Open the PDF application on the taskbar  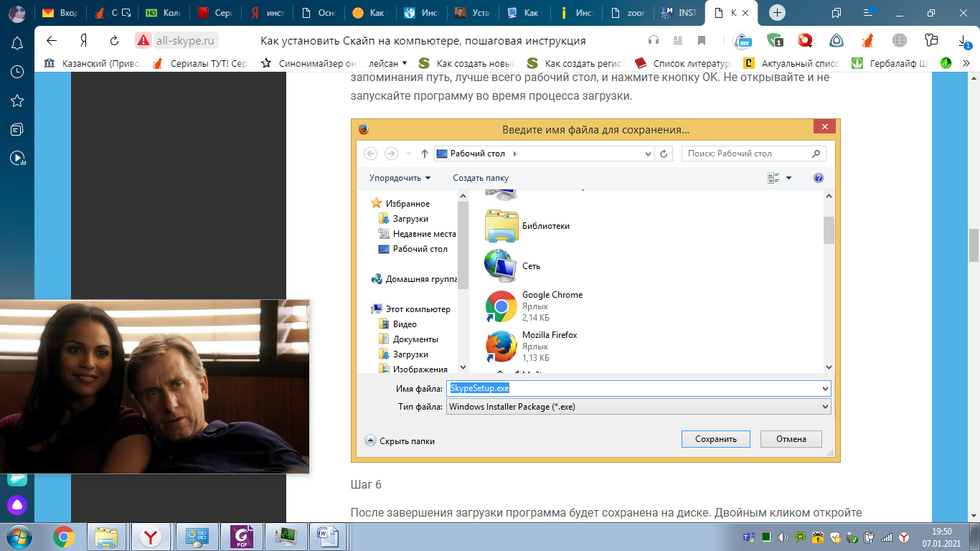tap(242, 536)
